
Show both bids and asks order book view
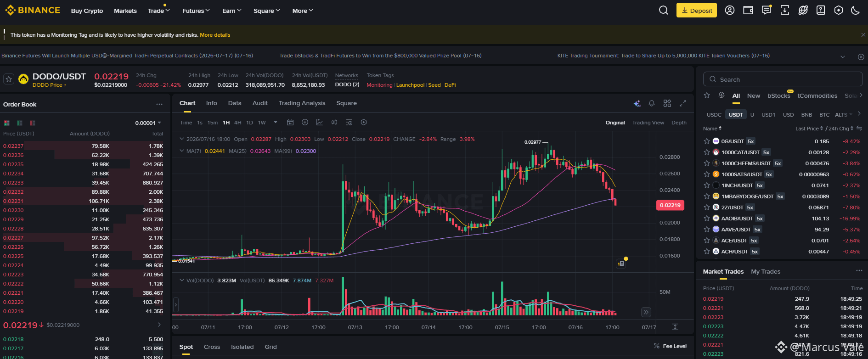(7, 123)
